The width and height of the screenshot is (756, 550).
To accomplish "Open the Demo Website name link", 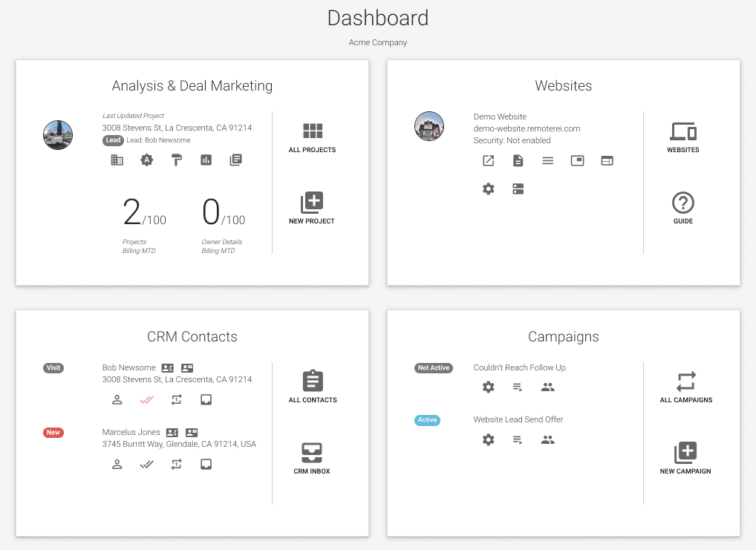I will [500, 117].
